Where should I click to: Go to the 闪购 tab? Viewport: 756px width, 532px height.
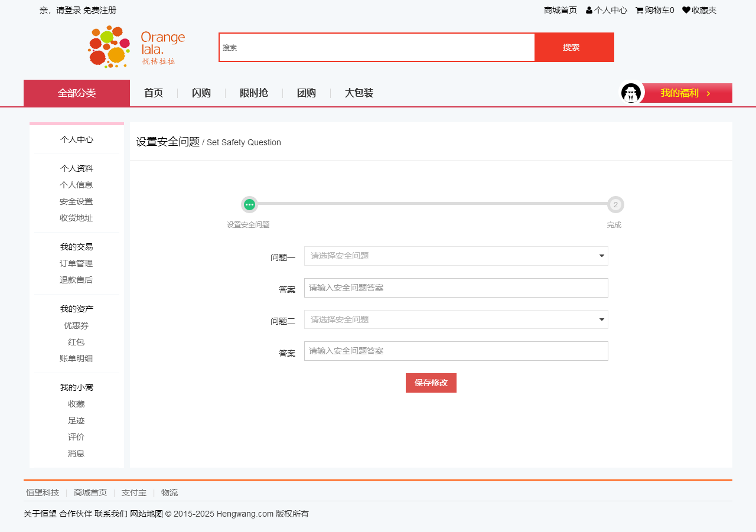click(201, 93)
